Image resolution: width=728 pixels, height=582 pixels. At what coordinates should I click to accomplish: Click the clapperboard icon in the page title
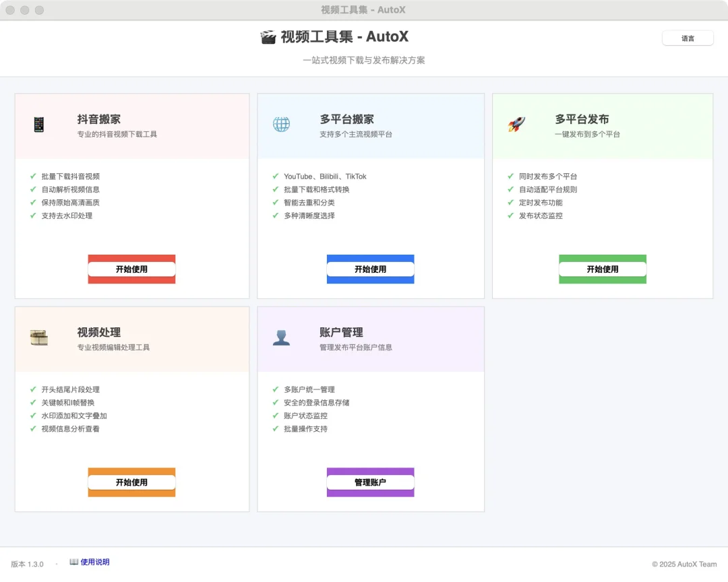coord(267,37)
